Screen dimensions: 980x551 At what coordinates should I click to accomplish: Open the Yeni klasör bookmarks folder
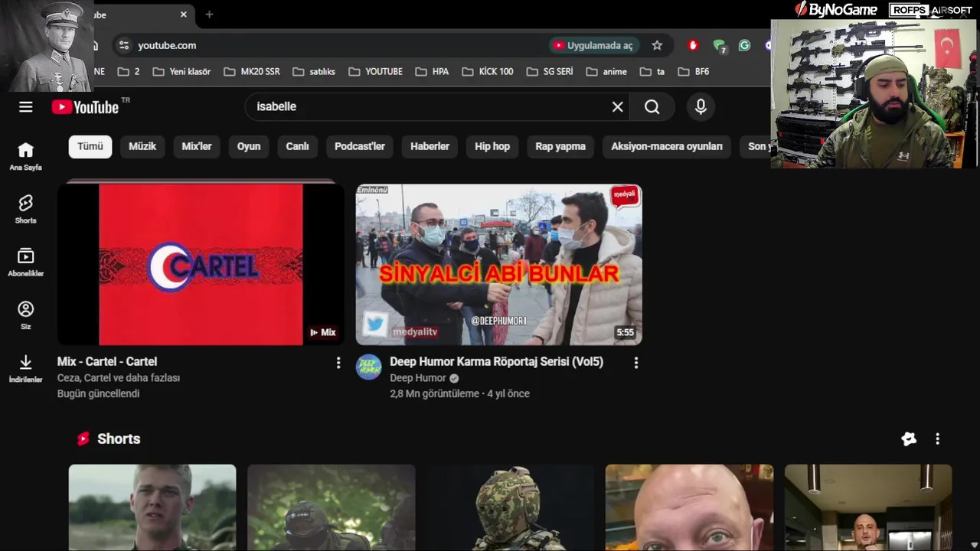pyautogui.click(x=181, y=71)
